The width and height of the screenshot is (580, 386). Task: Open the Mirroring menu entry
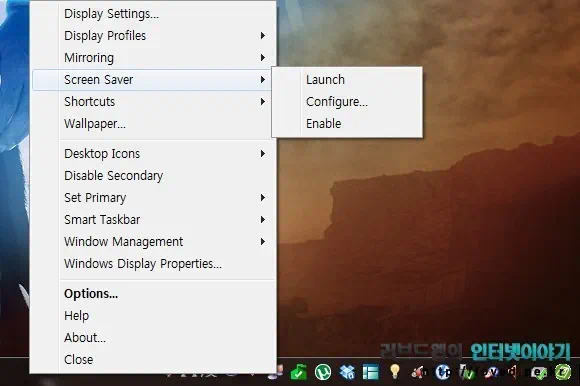click(153, 58)
